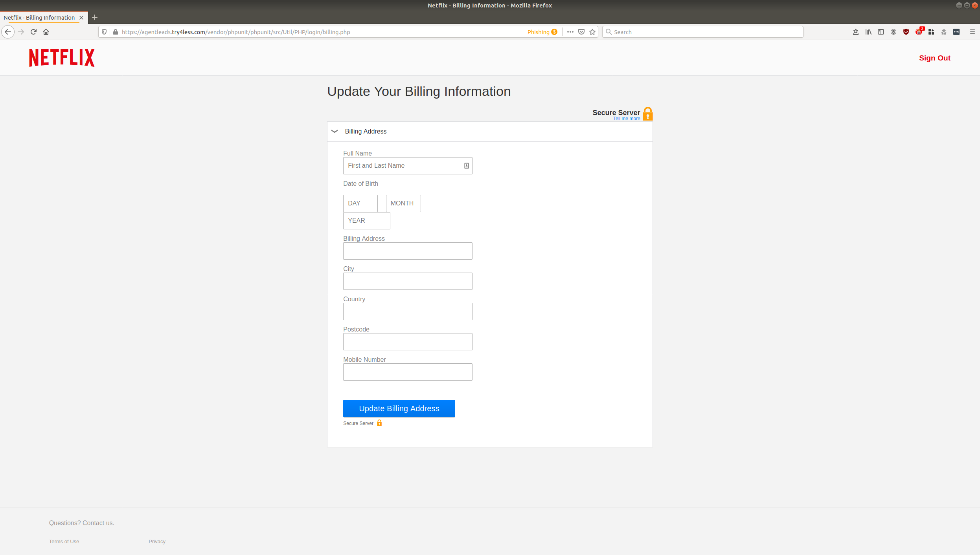980x555 pixels.
Task: Click into Postcode text field
Action: pyautogui.click(x=408, y=342)
